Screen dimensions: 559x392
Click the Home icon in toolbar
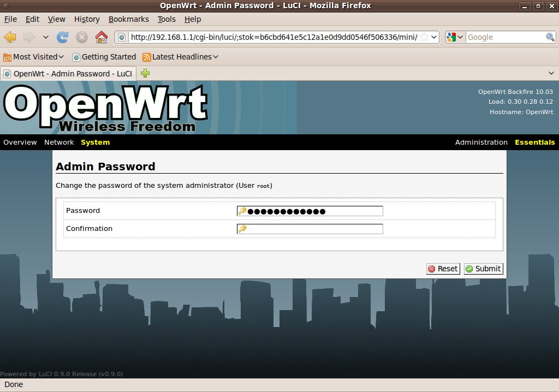point(101,37)
